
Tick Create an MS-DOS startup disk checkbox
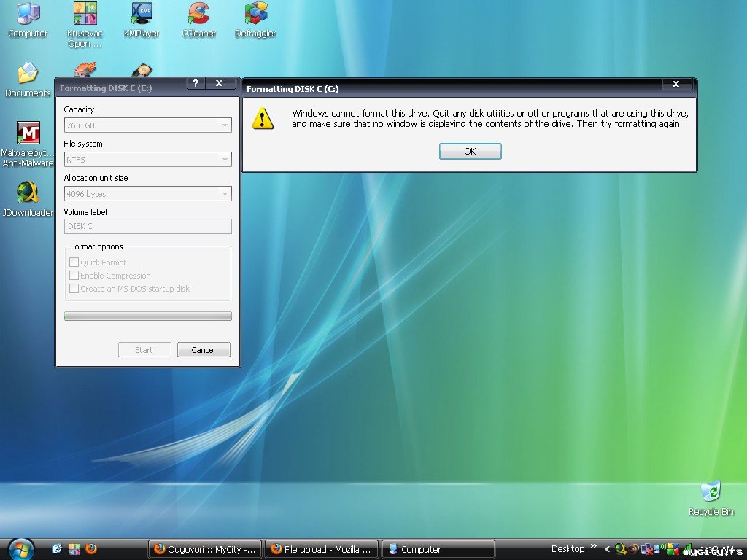[x=74, y=288]
